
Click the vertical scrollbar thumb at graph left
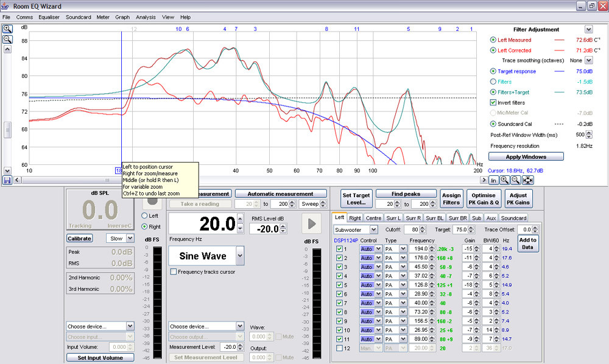pyautogui.click(x=7, y=130)
